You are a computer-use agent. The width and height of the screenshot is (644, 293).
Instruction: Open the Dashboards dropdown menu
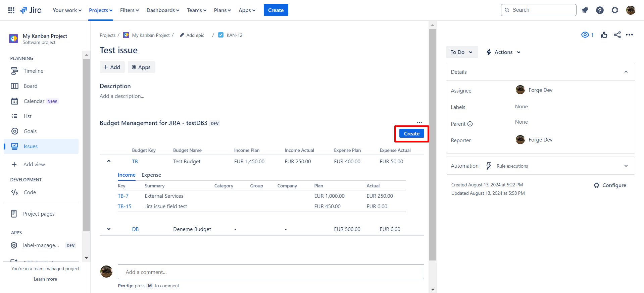pos(163,10)
